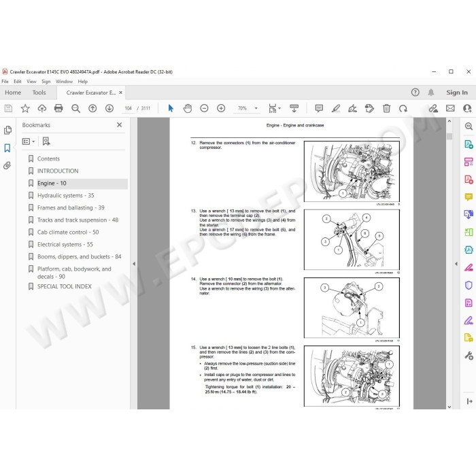Collapse the right tools pane
This screenshot has height=476, width=476.
[x=456, y=264]
